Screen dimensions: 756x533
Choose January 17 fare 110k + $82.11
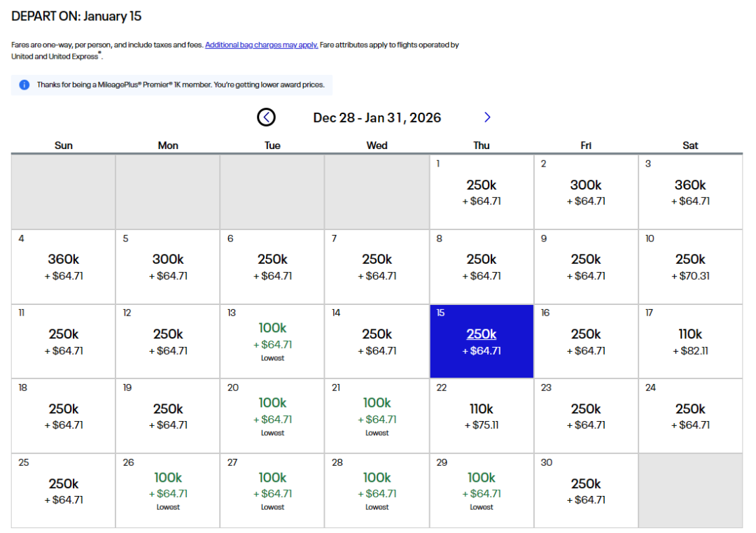coord(690,341)
